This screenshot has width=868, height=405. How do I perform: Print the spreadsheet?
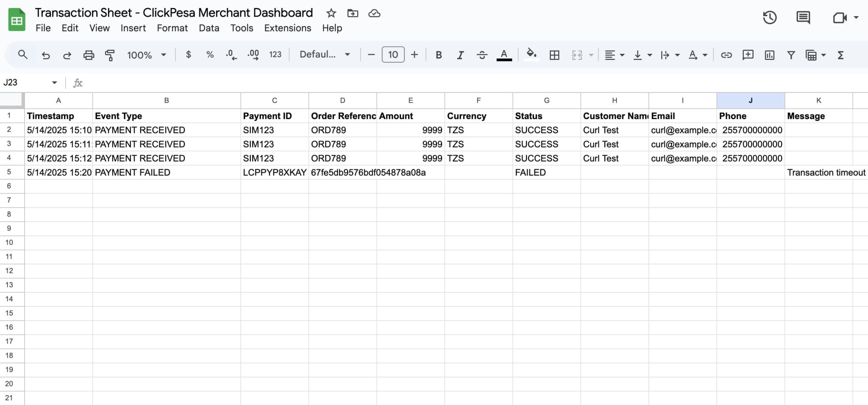pos(89,55)
